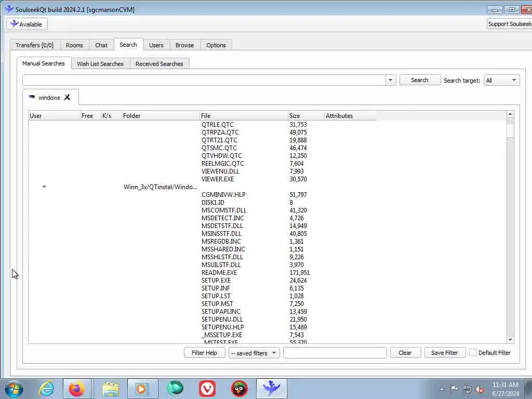Screen dimensions: 532x399
Task: Select the Users tab
Action: coord(156,45)
